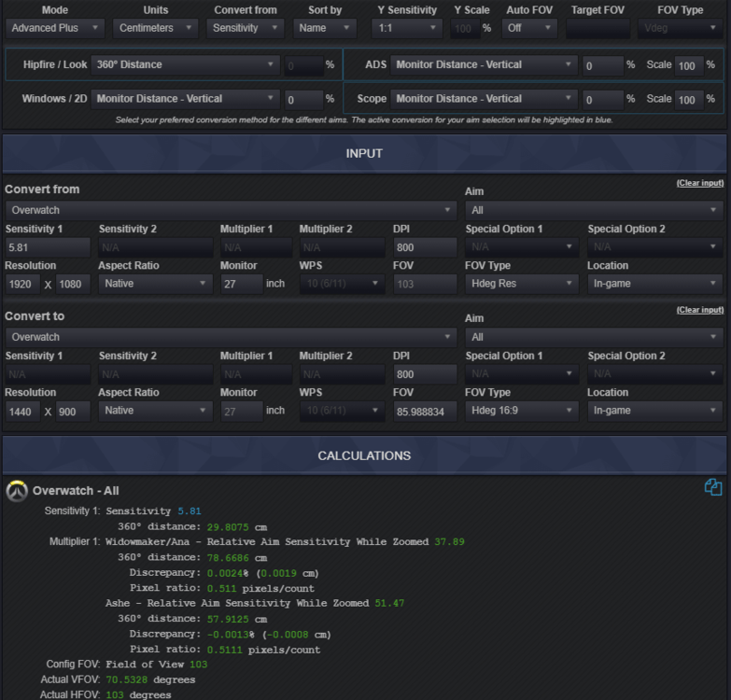Viewport: 731px width, 700px height.
Task: Open Convert to Location In-game dropdown
Action: (655, 411)
